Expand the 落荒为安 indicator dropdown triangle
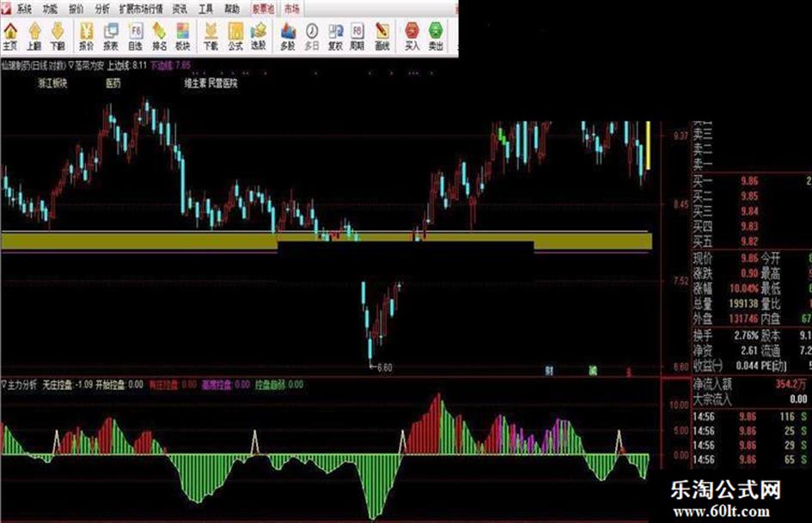Image resolution: width=812 pixels, height=523 pixels. click(x=71, y=66)
